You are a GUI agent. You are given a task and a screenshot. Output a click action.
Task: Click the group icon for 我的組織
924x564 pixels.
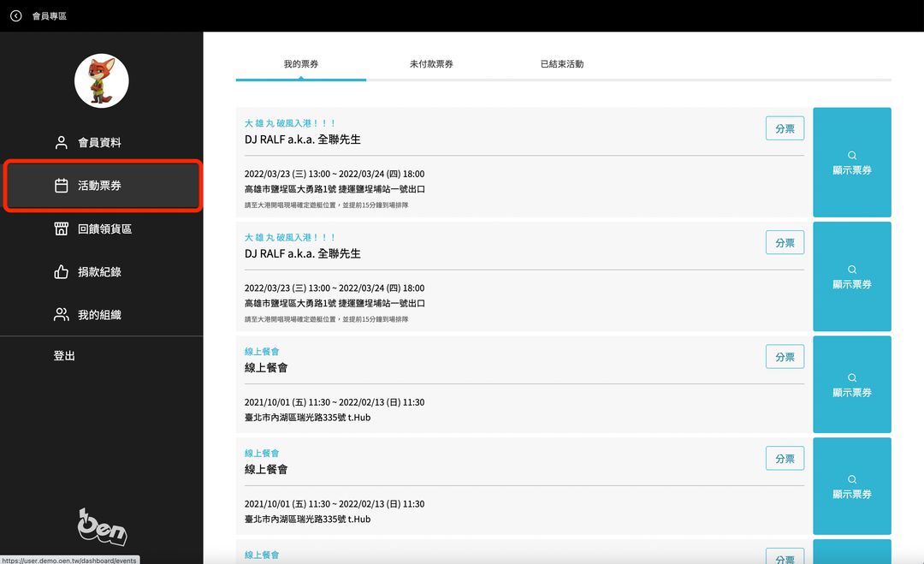[x=61, y=315]
